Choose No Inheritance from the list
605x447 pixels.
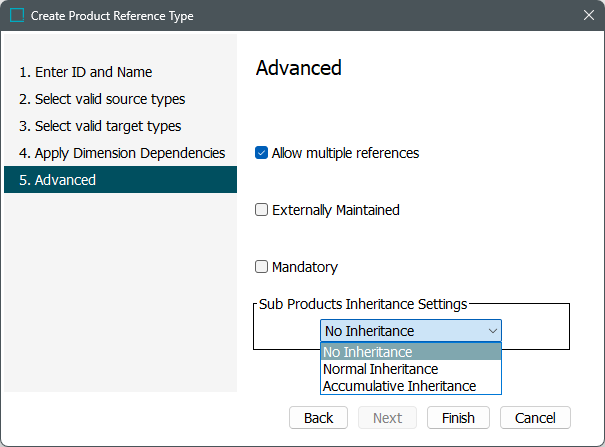pos(411,352)
